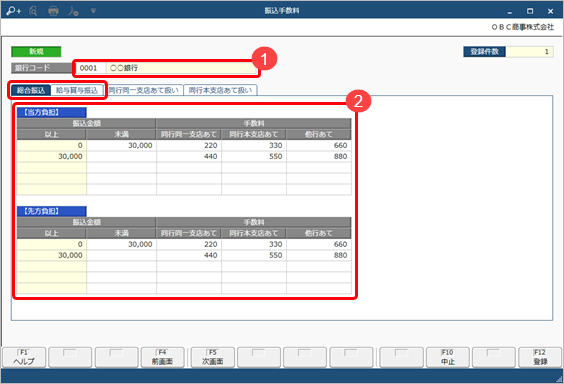Click the F12 登録 button
564x384 pixels.
tap(540, 357)
